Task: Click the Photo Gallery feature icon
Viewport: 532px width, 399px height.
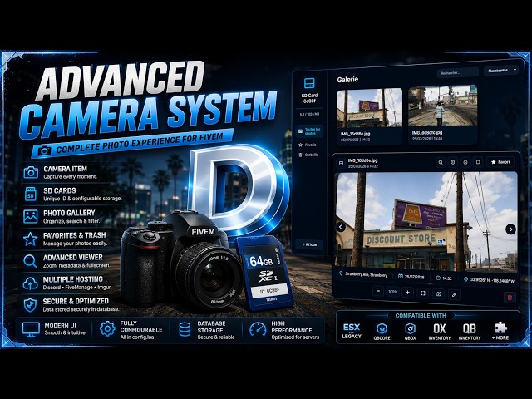Action: click(31, 216)
